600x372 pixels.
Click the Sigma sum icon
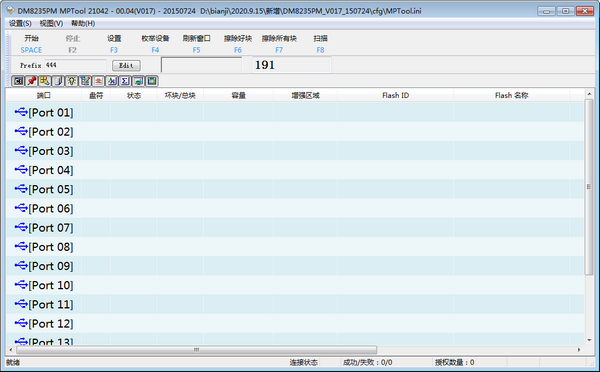click(x=125, y=81)
